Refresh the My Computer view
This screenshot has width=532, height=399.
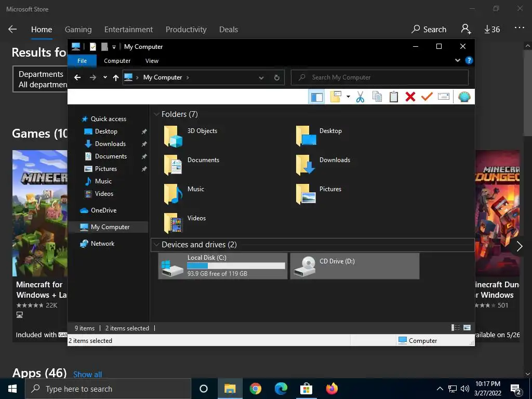[277, 78]
